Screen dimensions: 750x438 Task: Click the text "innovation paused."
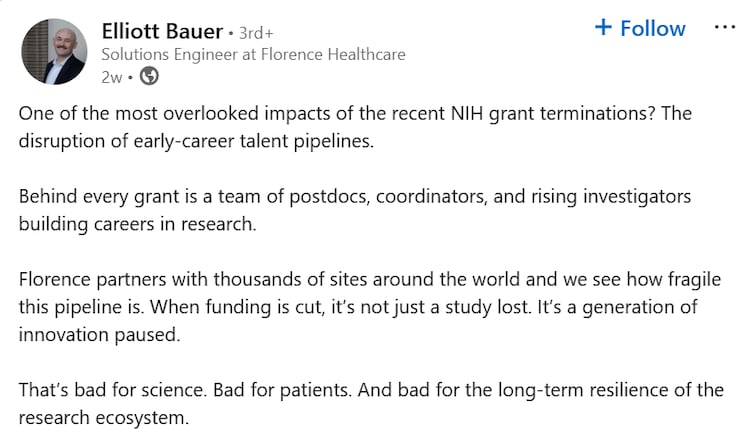tap(98, 334)
